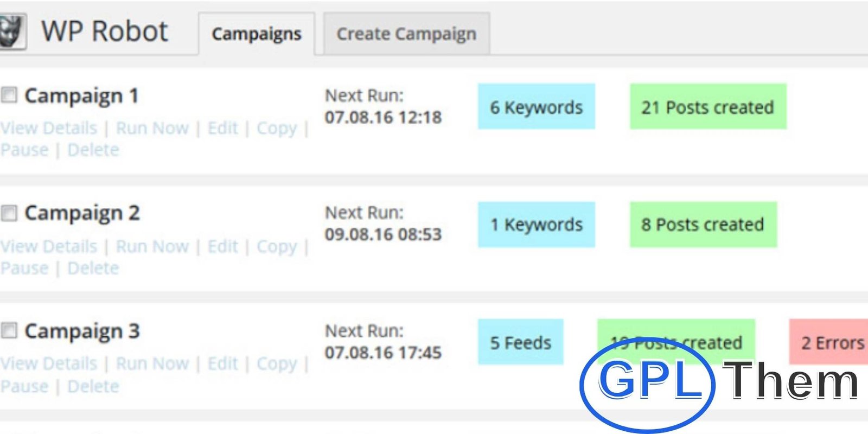This screenshot has width=868, height=434.
Task: Check the Campaign 3 checkbox
Action: pyautogui.click(x=9, y=330)
